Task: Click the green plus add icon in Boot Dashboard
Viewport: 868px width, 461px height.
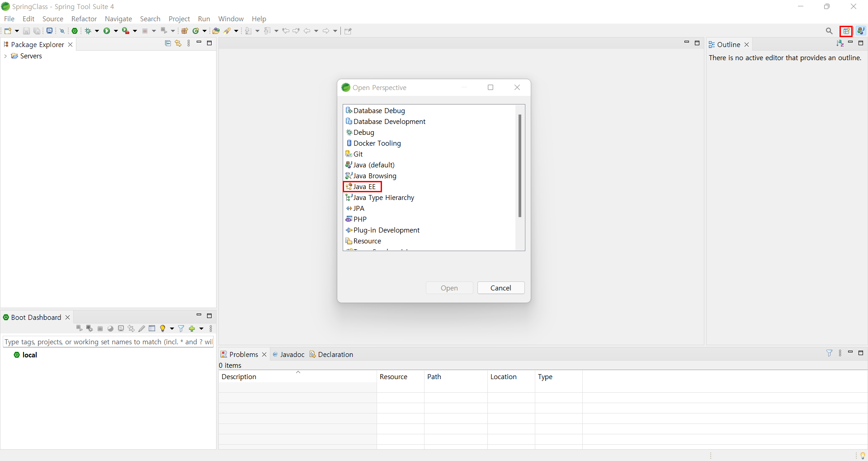Action: click(x=192, y=328)
